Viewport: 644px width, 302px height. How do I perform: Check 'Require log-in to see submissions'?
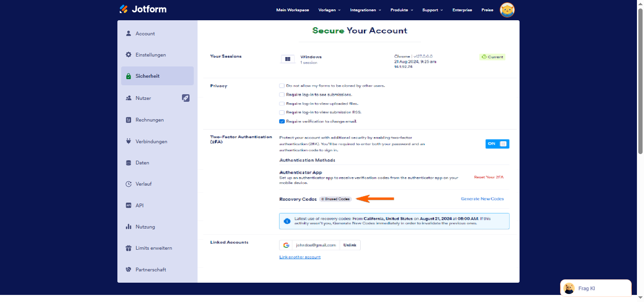point(282,95)
